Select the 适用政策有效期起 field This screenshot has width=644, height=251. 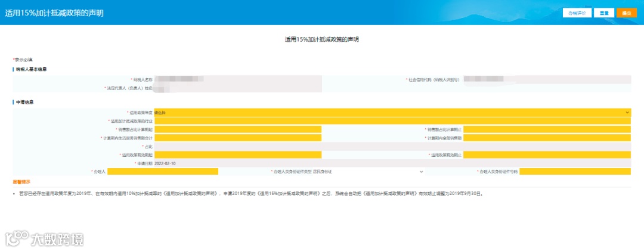pos(238,155)
